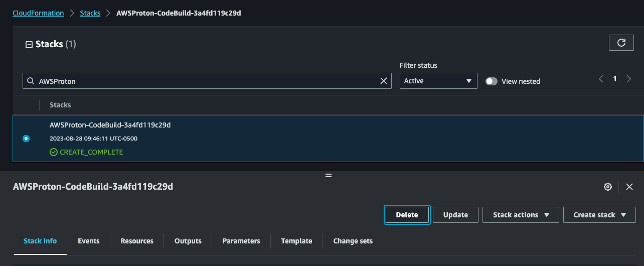Viewport: 644px width, 266px height.
Task: Click the Update stack button
Action: pyautogui.click(x=455, y=215)
